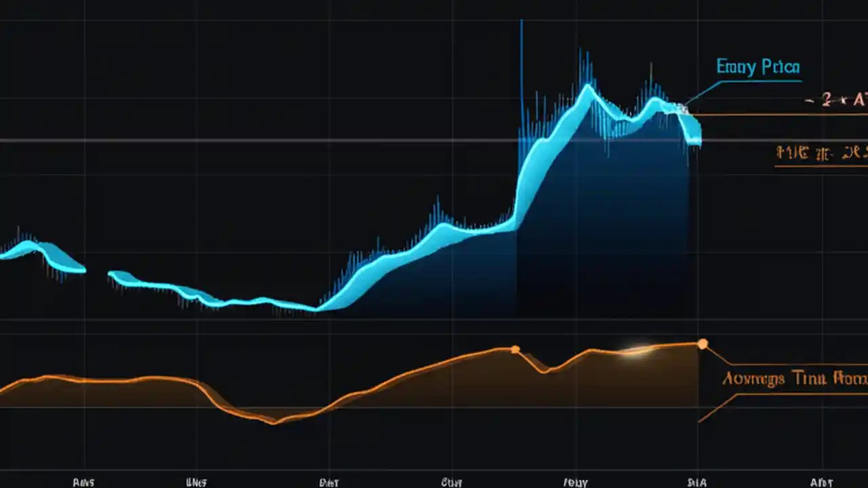Viewport: 868px width, 488px height.
Task: Select the cyan price line peak
Action: pos(589,87)
